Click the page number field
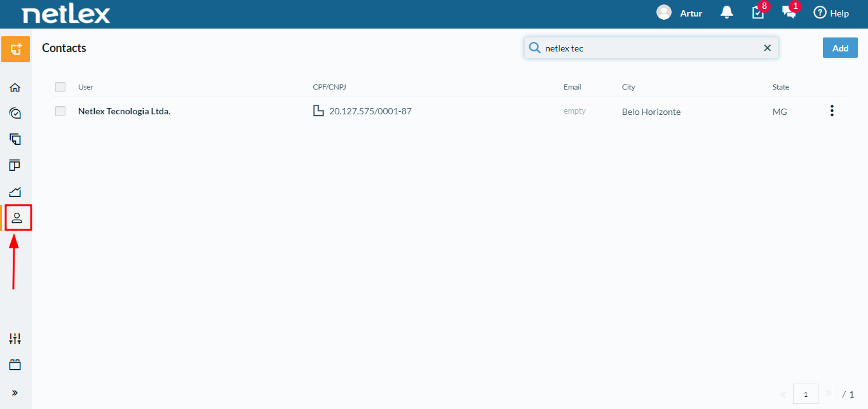This screenshot has width=868, height=409. pyautogui.click(x=806, y=394)
